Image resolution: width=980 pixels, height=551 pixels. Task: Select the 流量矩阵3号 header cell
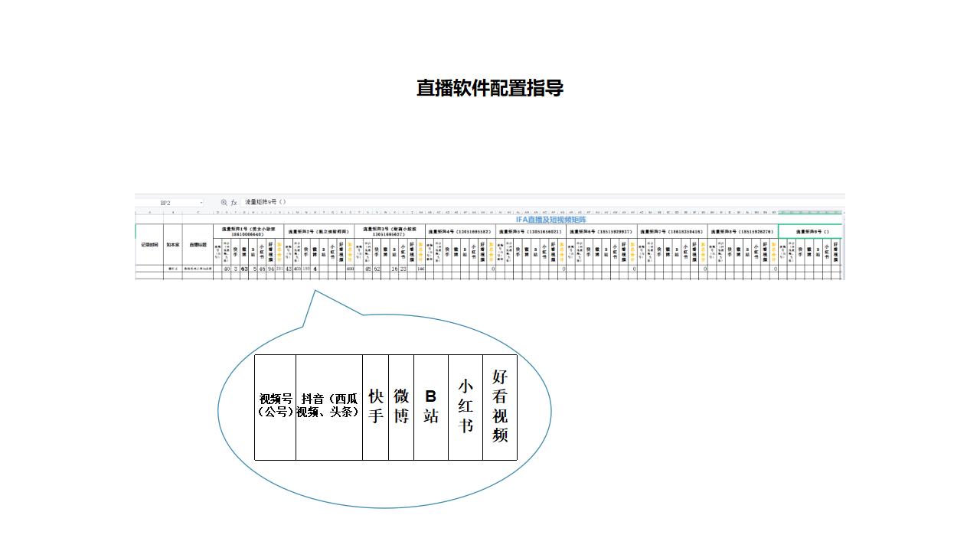[390, 230]
